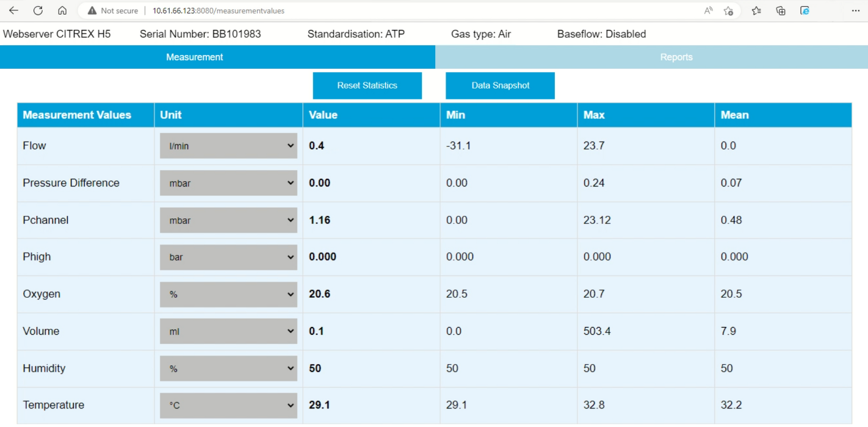Activate the Read aloud icon
Screen dimensions: 868x427
[x=709, y=10]
